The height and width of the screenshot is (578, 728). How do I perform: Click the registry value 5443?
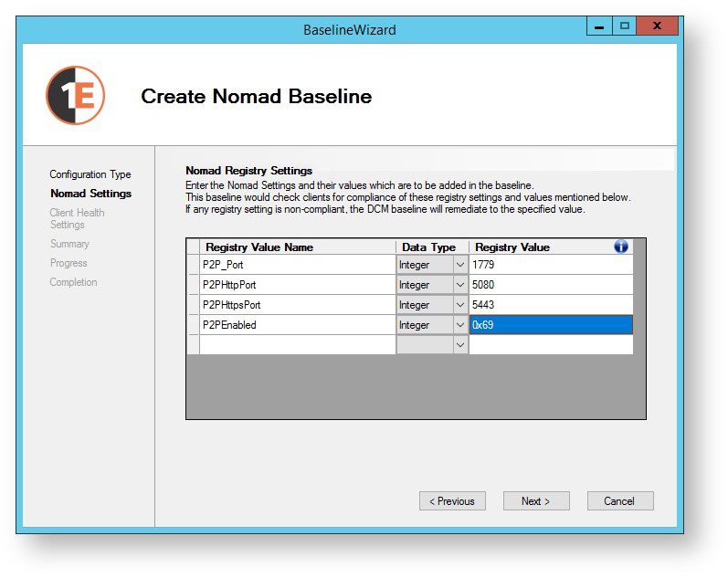click(x=551, y=305)
